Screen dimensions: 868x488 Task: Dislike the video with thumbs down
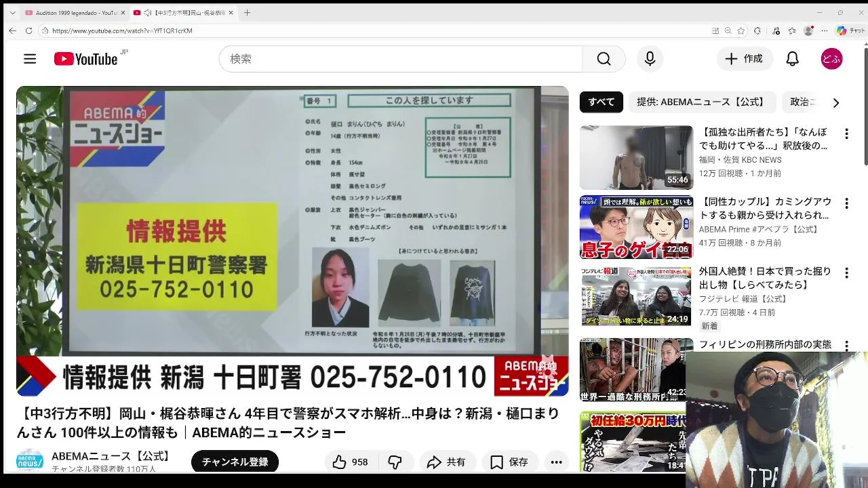[x=395, y=462]
